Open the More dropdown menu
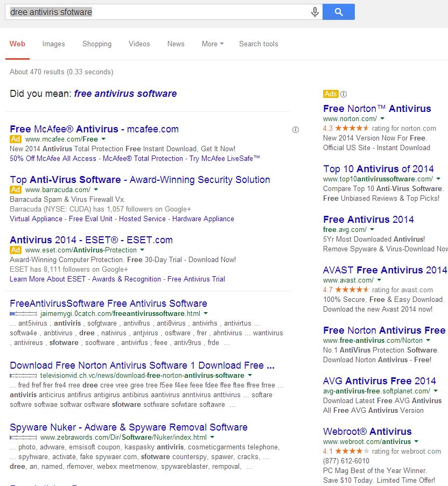 coord(213,44)
